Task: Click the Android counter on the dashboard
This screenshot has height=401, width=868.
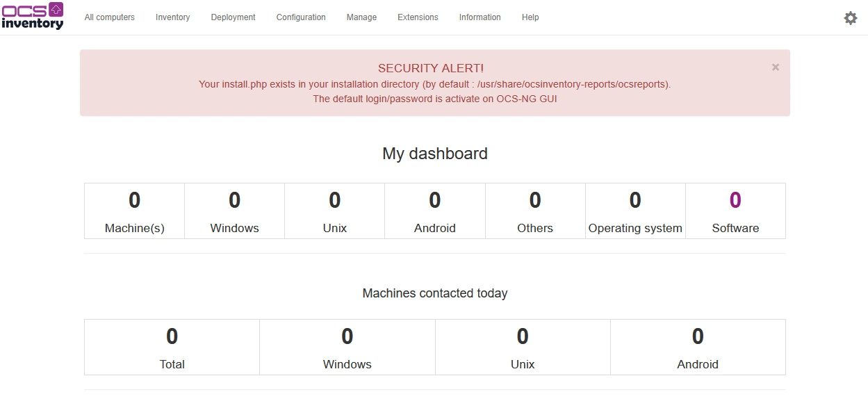Action: 434,211
